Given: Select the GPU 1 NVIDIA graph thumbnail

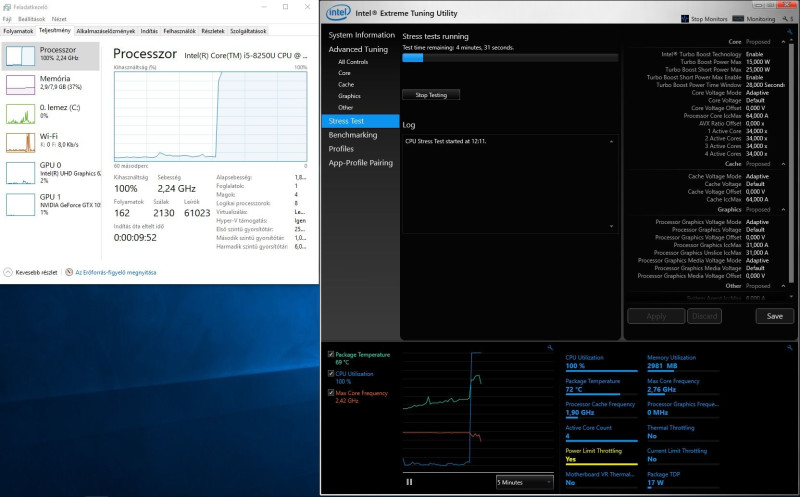Looking at the screenshot, I should click(x=20, y=205).
